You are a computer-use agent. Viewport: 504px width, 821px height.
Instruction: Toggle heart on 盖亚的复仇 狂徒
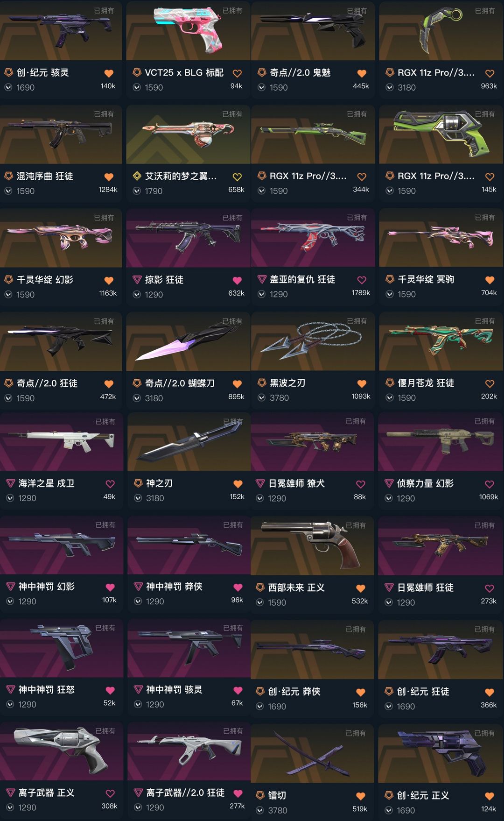point(362,280)
